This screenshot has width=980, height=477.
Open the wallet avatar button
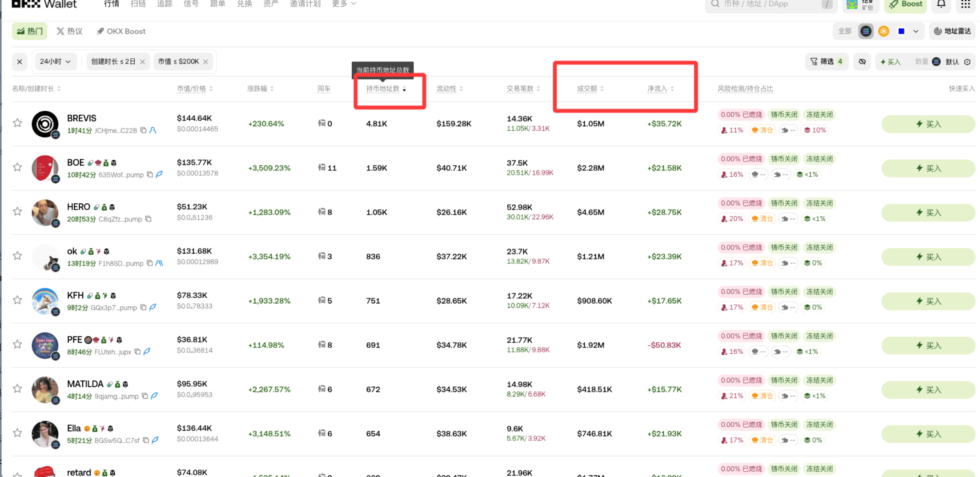[852, 4]
